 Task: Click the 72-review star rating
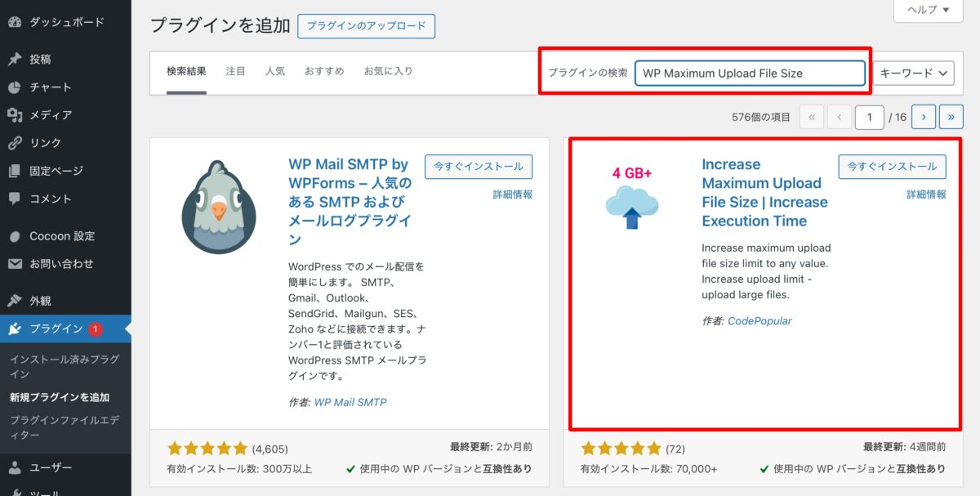[x=621, y=449]
